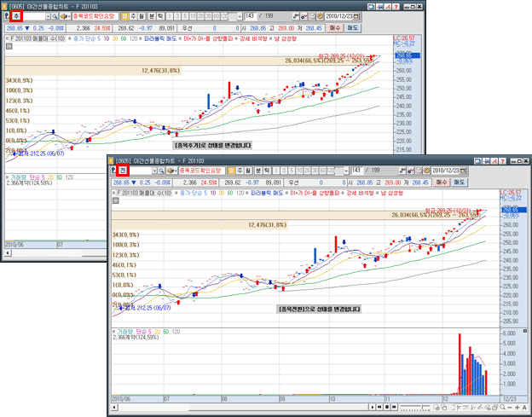Select the 틱 tick period in front window

point(267,171)
